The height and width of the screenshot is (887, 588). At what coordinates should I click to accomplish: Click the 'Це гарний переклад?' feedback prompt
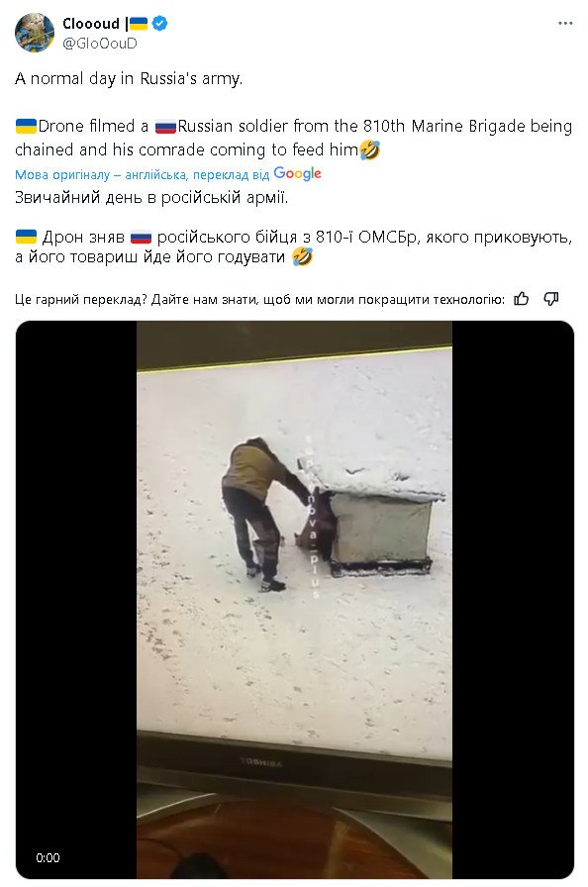click(82, 299)
